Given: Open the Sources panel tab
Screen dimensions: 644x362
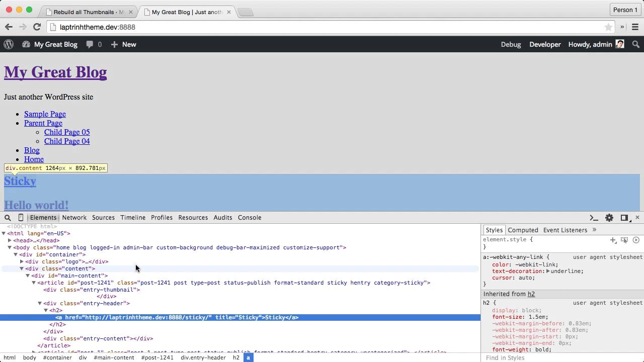Looking at the screenshot, I should pos(103,218).
